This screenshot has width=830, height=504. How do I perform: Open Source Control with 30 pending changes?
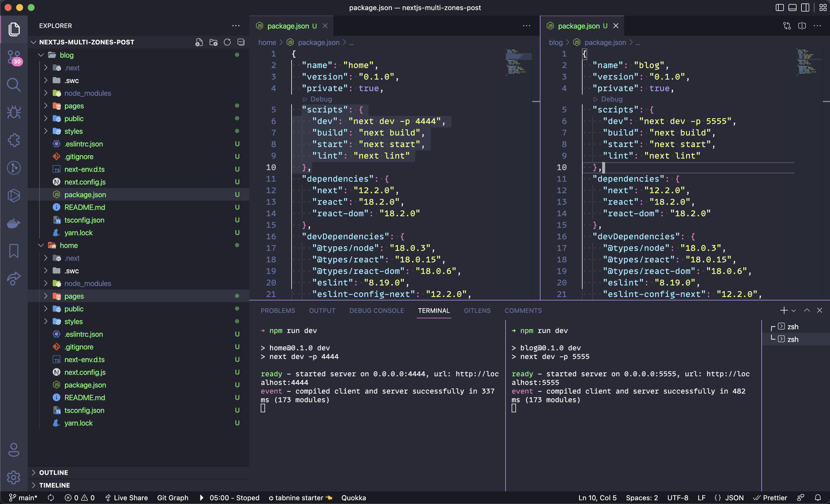[x=14, y=57]
